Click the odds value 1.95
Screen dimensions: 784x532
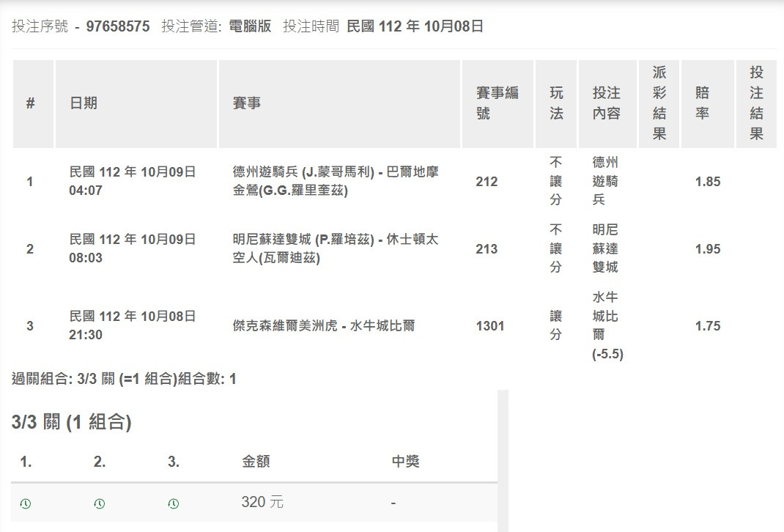(708, 249)
